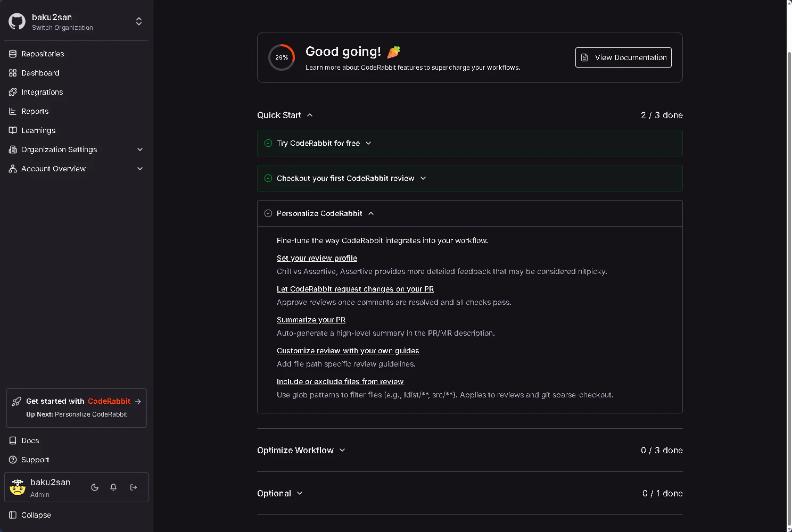Click the Collapse sidebar icon
This screenshot has height=532, width=792.
13,515
